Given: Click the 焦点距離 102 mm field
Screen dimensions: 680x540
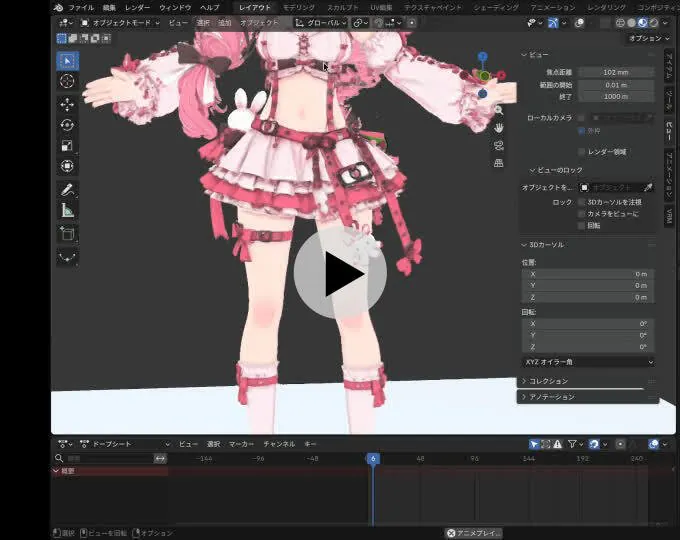Looking at the screenshot, I should (616, 72).
